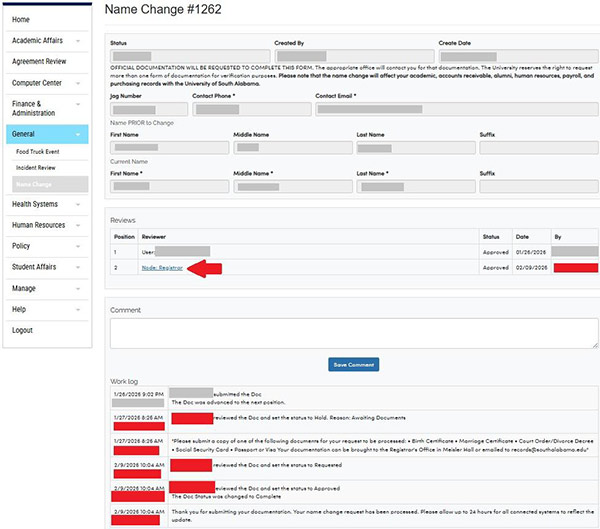Click the Save Comment button

354,365
